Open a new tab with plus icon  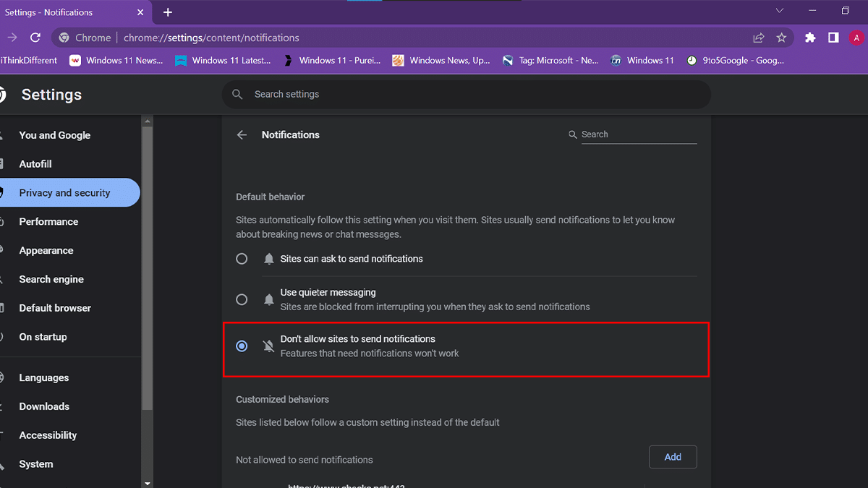[168, 12]
